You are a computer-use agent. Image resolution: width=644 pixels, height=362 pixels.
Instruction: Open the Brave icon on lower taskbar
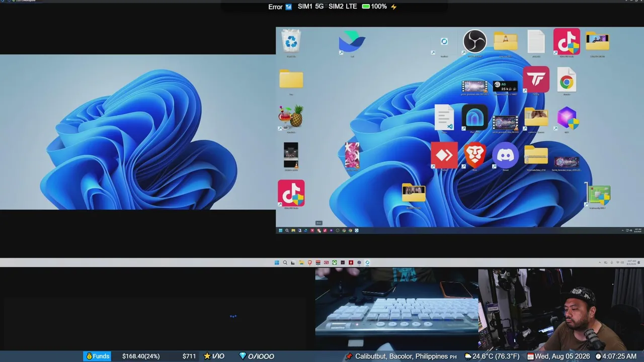[309, 262]
